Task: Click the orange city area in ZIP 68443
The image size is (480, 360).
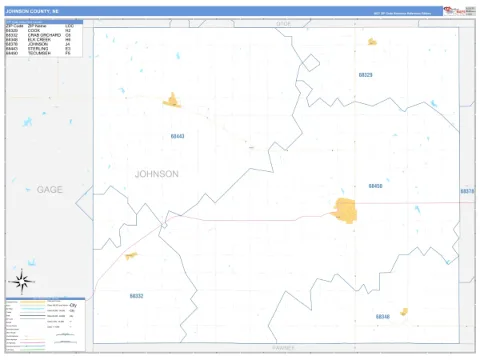Action: tap(172, 100)
